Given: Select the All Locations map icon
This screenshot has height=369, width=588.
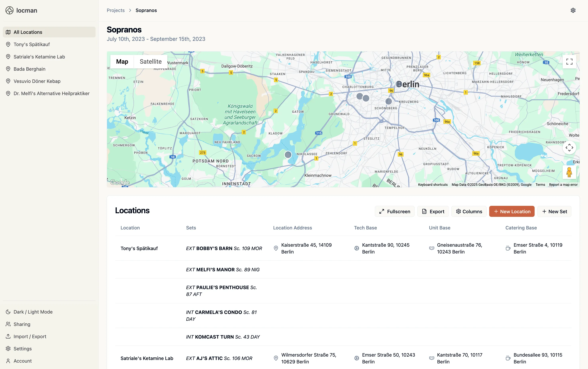Looking at the screenshot, I should [8, 32].
